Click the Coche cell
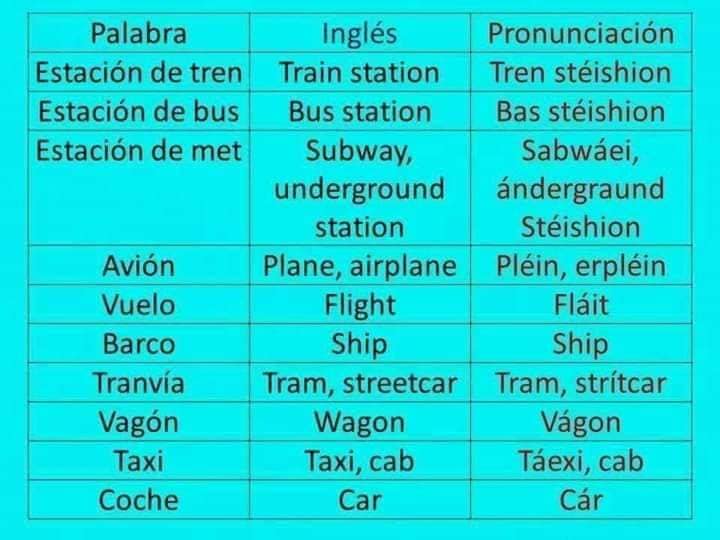The image size is (720, 540). [139, 500]
